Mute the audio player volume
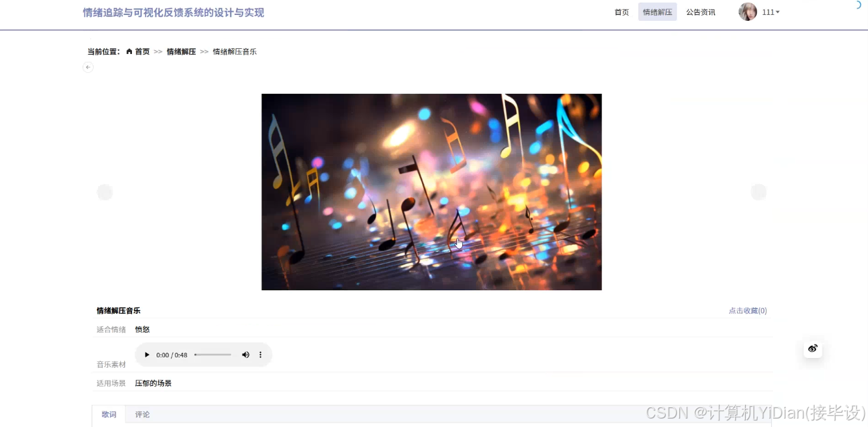 tap(246, 355)
